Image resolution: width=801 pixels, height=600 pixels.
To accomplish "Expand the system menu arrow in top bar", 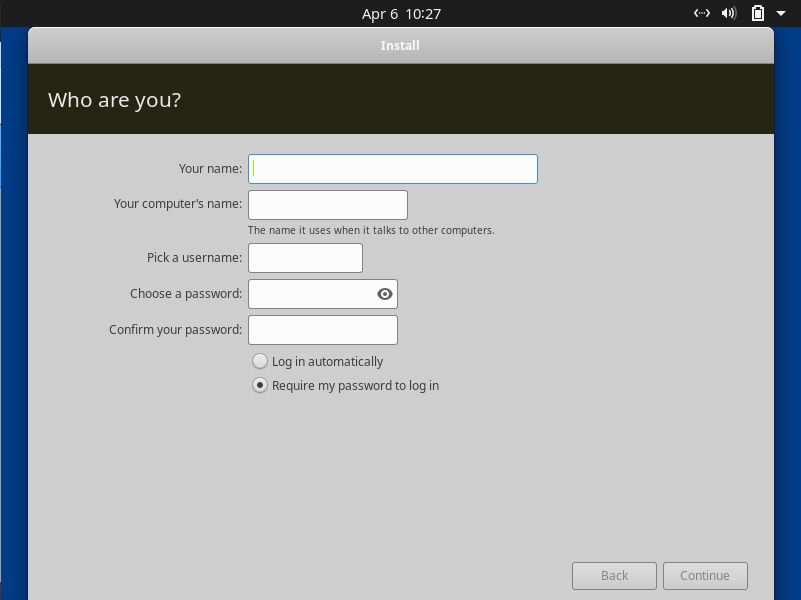I will point(781,14).
